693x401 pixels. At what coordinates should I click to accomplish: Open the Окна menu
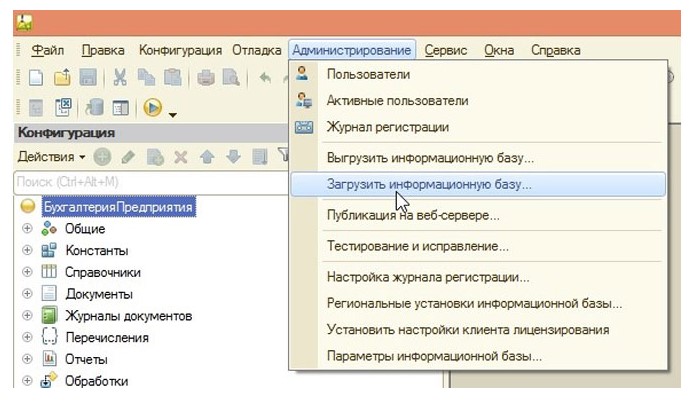click(499, 50)
